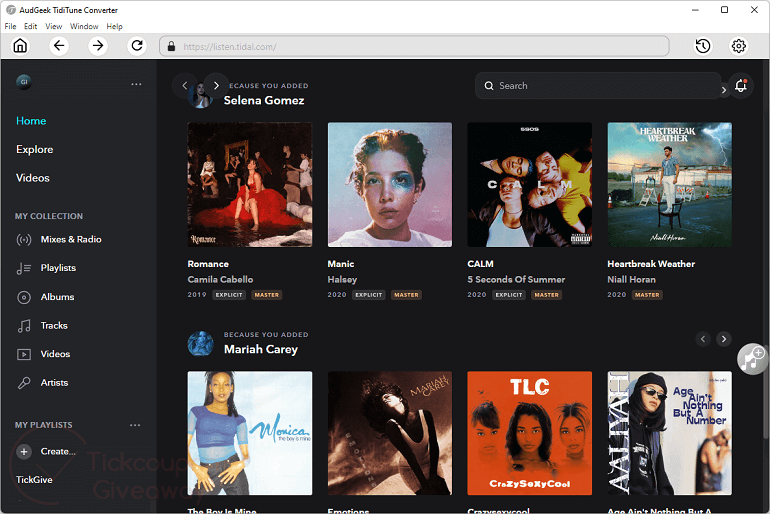Open notifications bell icon
The height and width of the screenshot is (514, 770).
click(741, 86)
